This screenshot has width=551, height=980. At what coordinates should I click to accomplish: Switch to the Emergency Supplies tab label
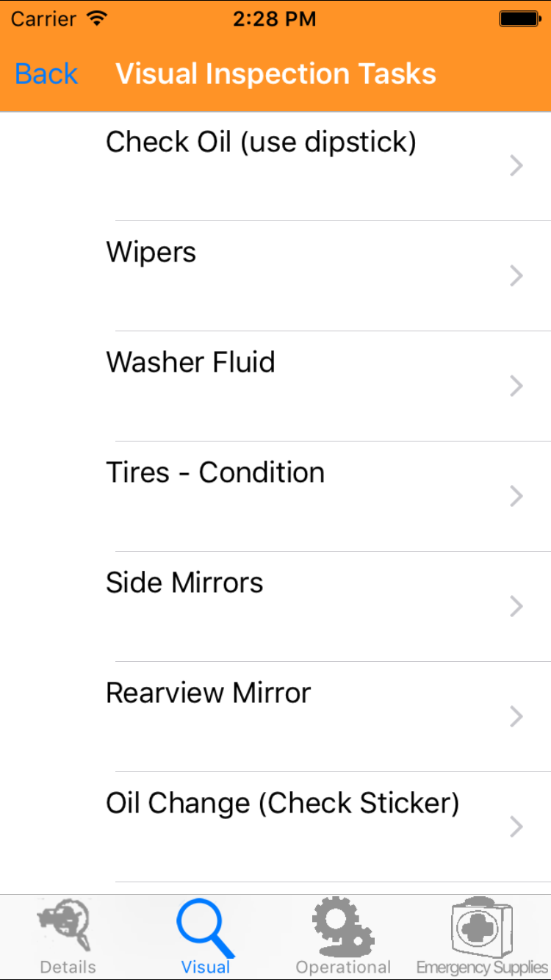482,967
